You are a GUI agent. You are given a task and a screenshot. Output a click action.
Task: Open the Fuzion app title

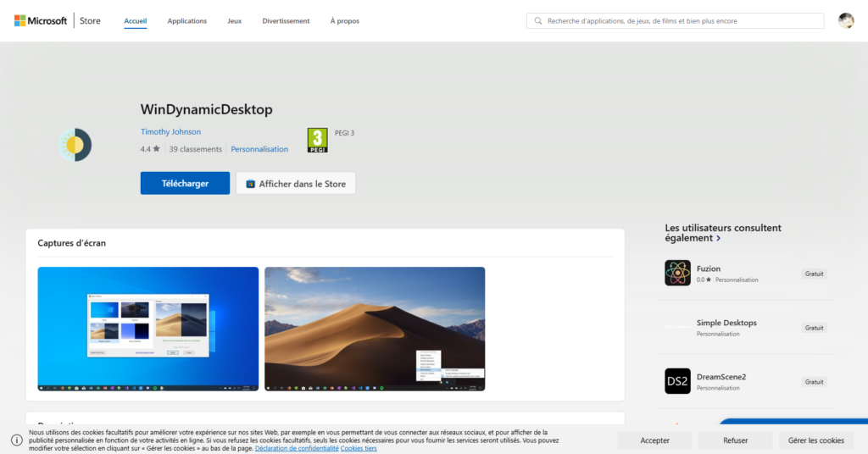(709, 269)
